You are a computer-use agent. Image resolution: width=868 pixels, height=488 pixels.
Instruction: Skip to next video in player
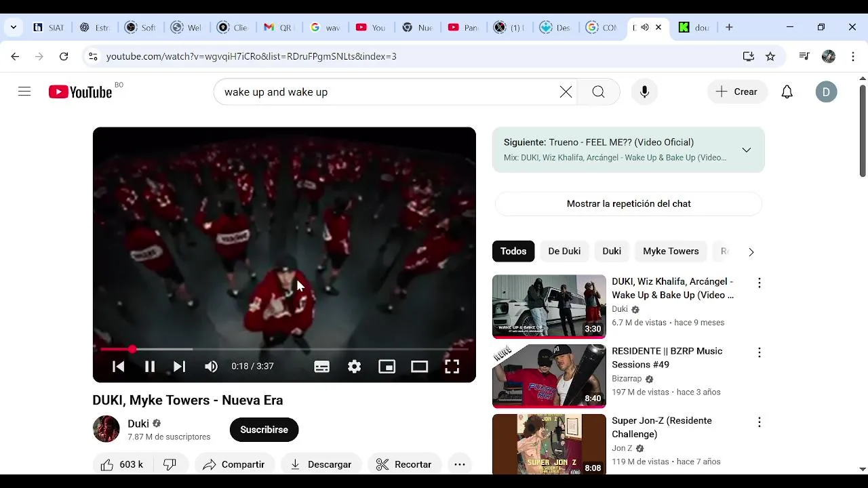point(179,367)
